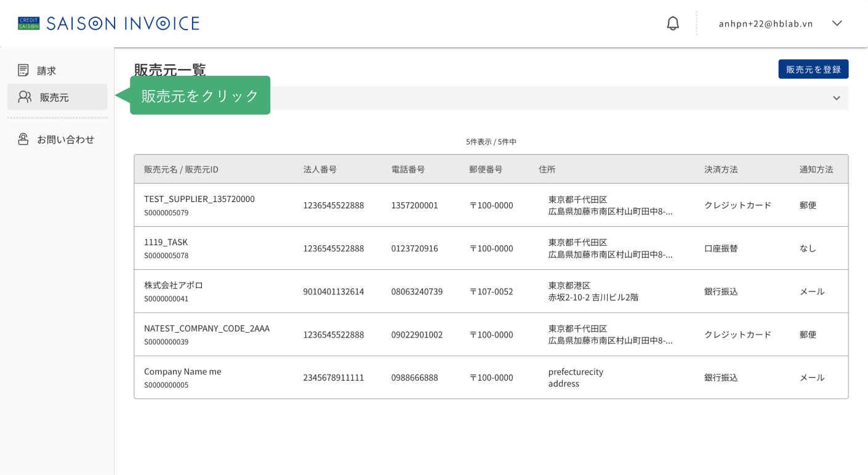Click supplier ID S0000005078
This screenshot has width=868, height=475.
(166, 256)
